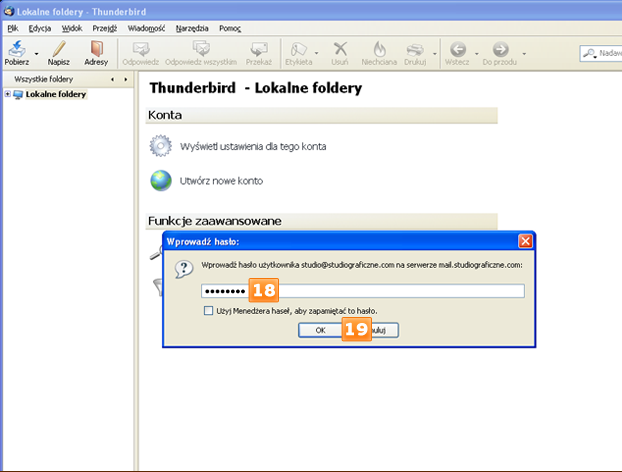The image size is (622, 472).
Task: Click the Drukuj print toolbar icon
Action: click(415, 50)
